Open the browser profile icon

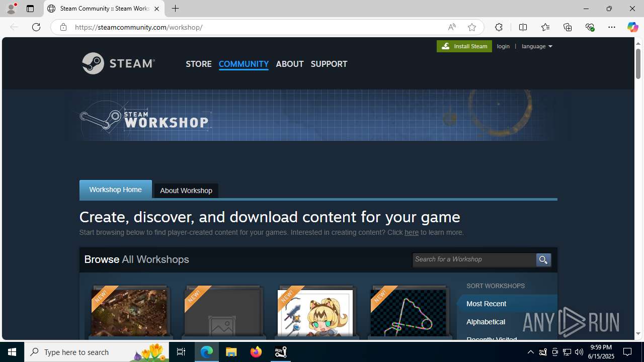(11, 9)
